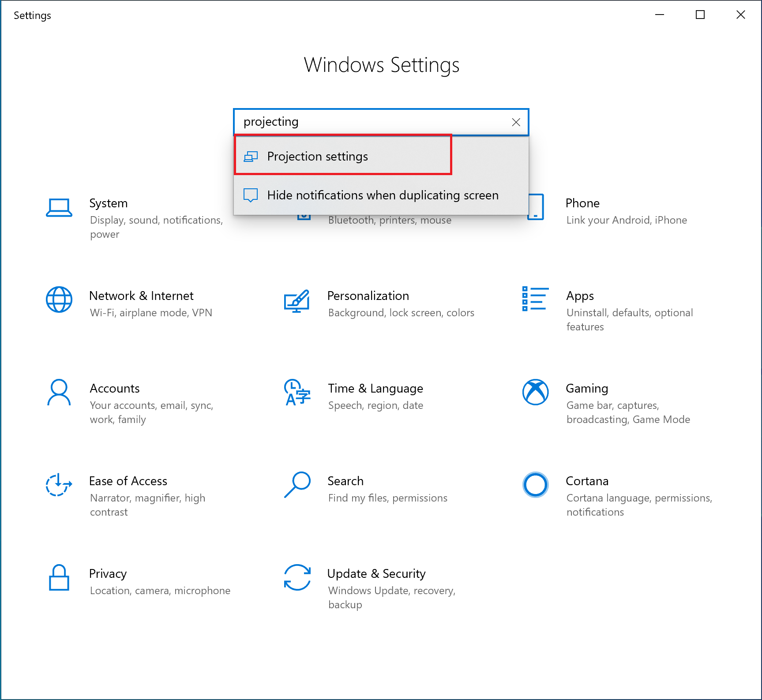The height and width of the screenshot is (700, 762).
Task: Open the Gaming Xbox icon
Action: [535, 392]
